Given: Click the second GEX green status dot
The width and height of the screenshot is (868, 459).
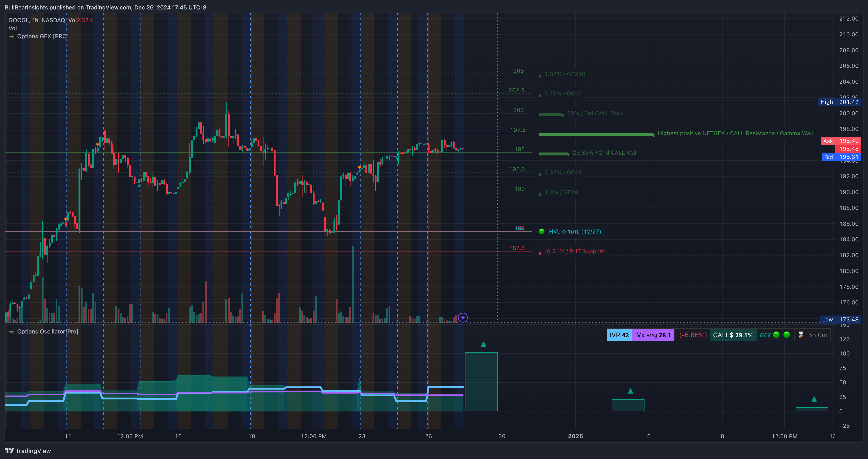Looking at the screenshot, I should click(x=786, y=335).
